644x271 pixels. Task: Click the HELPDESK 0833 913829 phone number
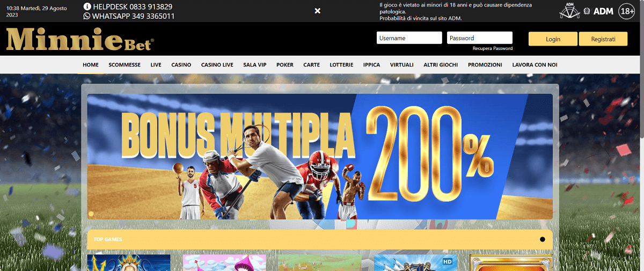pos(133,6)
